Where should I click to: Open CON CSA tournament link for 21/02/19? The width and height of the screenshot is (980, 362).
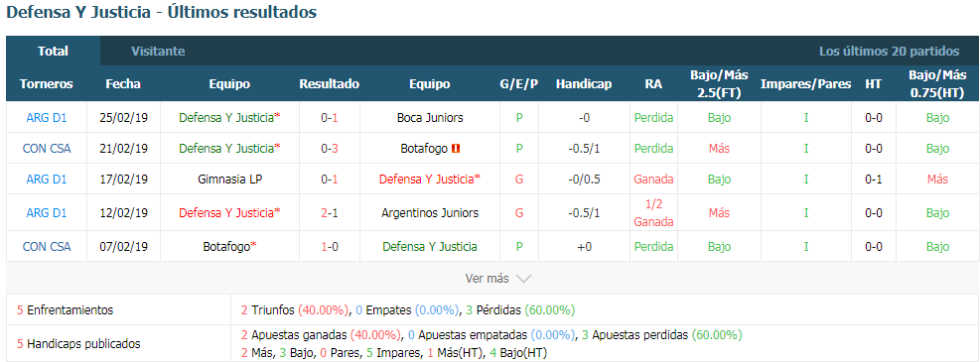(47, 149)
